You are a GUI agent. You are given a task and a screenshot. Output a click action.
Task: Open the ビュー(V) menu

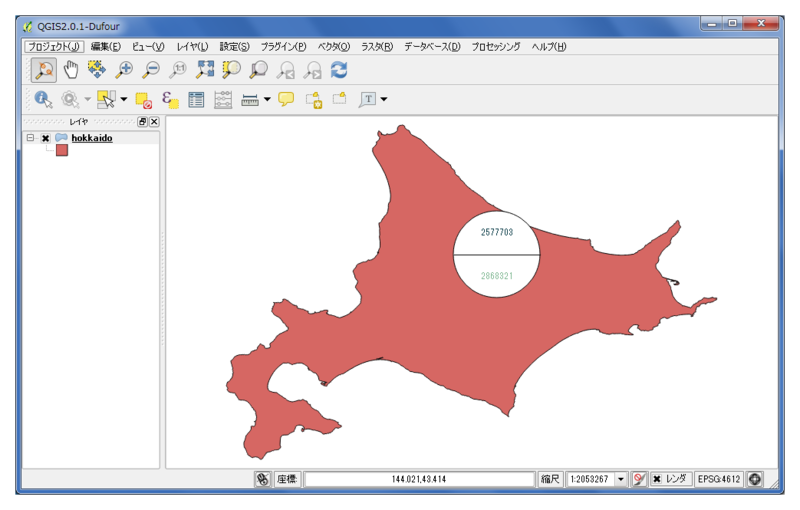[x=148, y=46]
